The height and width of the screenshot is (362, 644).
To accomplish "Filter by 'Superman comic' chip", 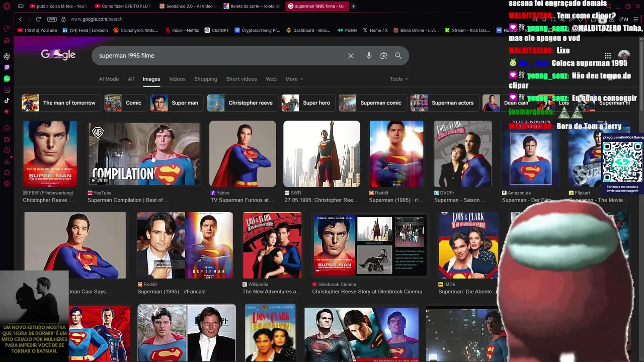I will click(372, 103).
